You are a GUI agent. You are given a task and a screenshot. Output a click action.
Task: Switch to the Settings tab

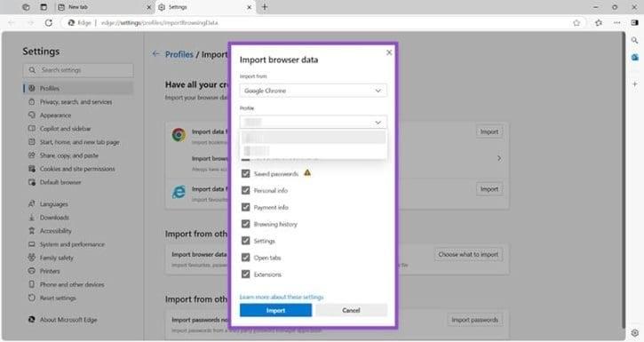205,7
